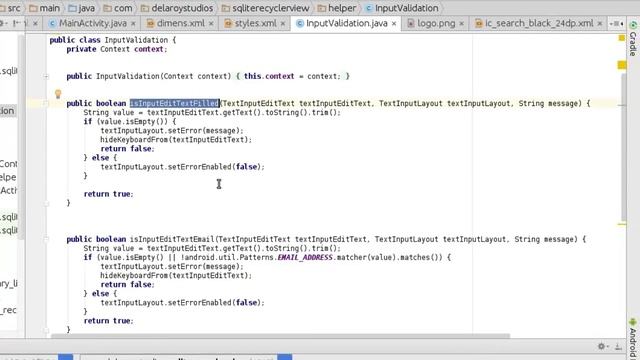640x360 pixels.
Task: Close the styles.xml tab
Action: coord(283,24)
